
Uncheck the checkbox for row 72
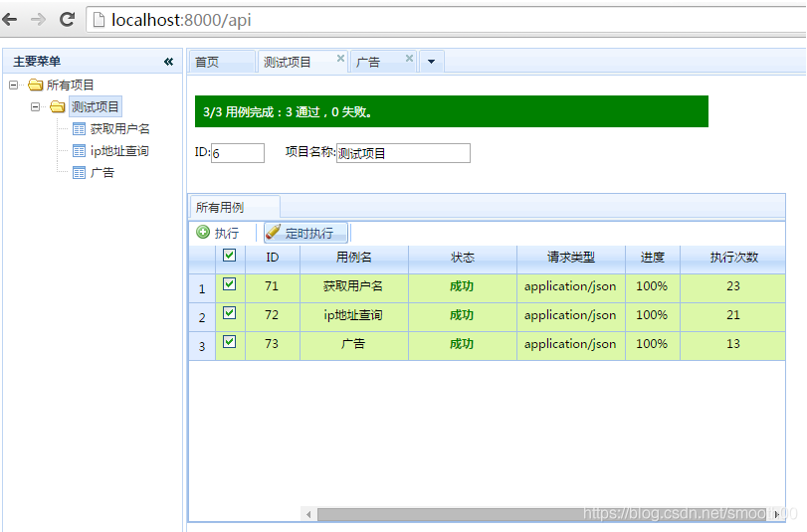[230, 313]
